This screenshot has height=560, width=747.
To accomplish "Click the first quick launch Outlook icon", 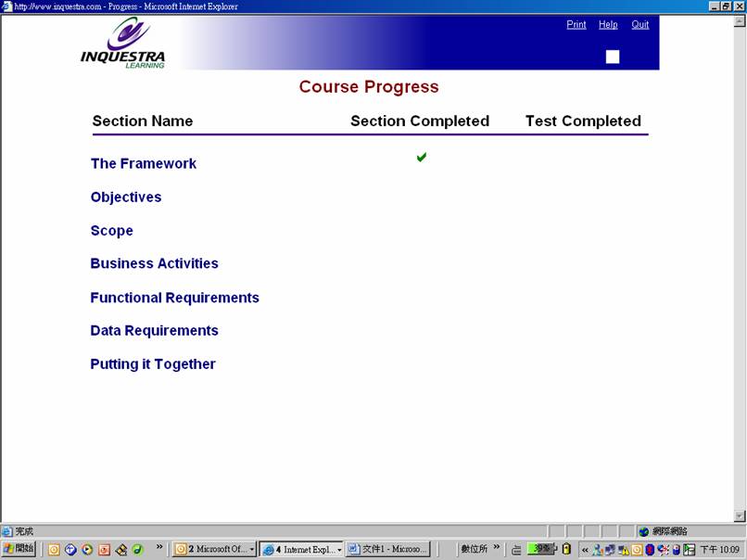I will pos(54,549).
